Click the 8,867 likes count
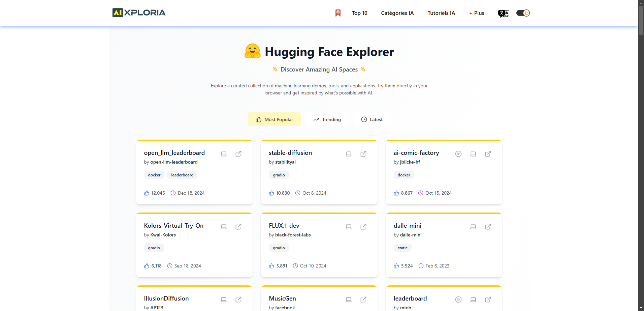 407,193
